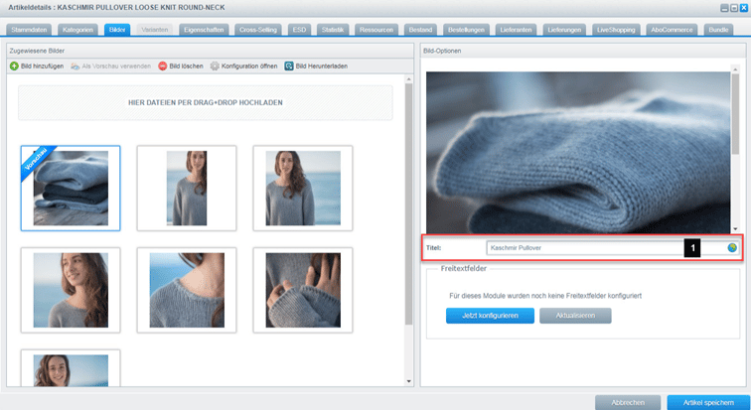Click the 'Bild Herunterladen' download icon
Image resolution: width=751 pixels, height=410 pixels.
click(289, 66)
